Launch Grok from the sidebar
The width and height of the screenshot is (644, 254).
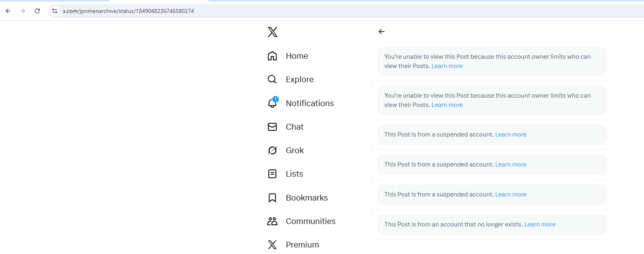click(x=272, y=150)
